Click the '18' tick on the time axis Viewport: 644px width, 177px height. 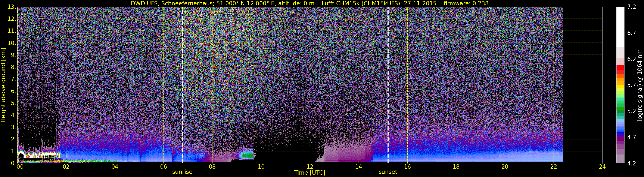(456, 167)
